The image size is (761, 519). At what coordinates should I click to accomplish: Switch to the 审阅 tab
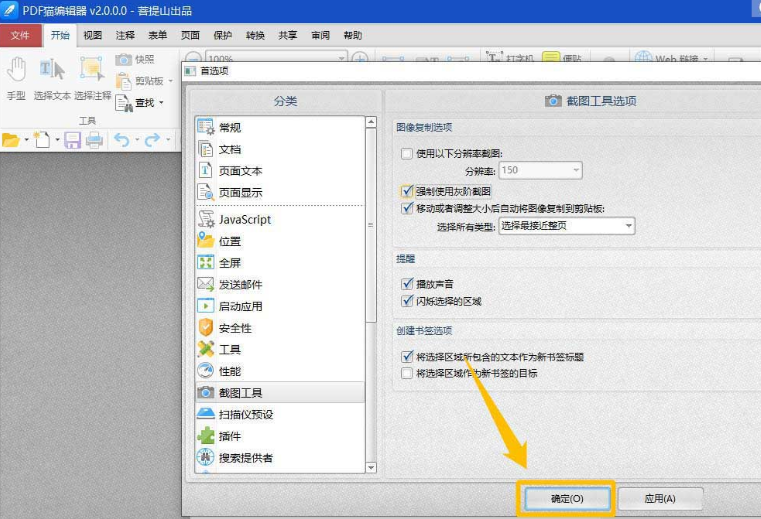coord(320,35)
